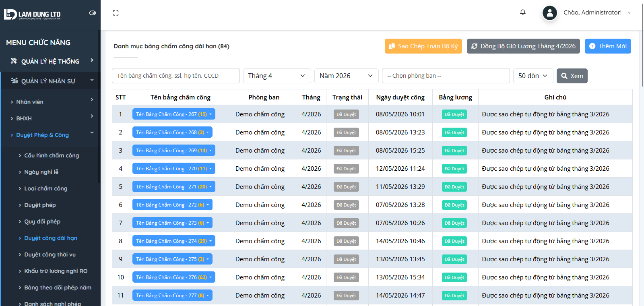Open Loại chấm công menu item
Viewport: 644px width, 306px height.
pos(45,188)
